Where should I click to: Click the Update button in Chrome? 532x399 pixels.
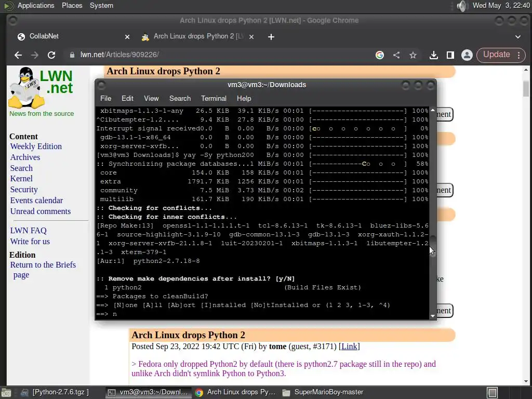(496, 55)
